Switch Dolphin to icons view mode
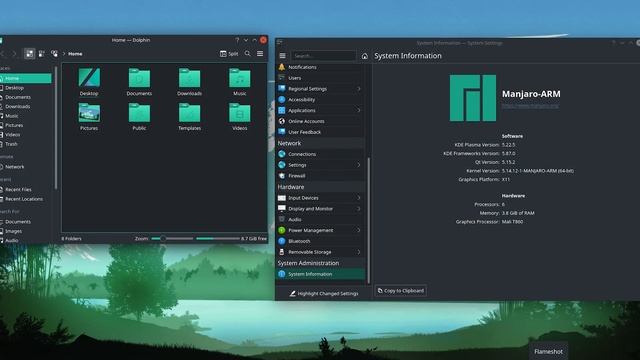640x360 pixels. (x=29, y=53)
